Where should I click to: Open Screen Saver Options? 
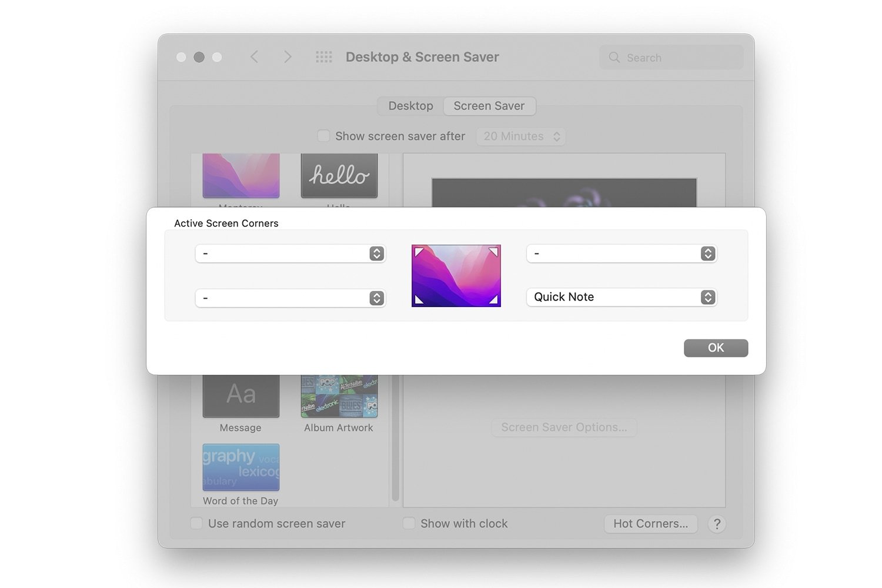click(x=564, y=427)
